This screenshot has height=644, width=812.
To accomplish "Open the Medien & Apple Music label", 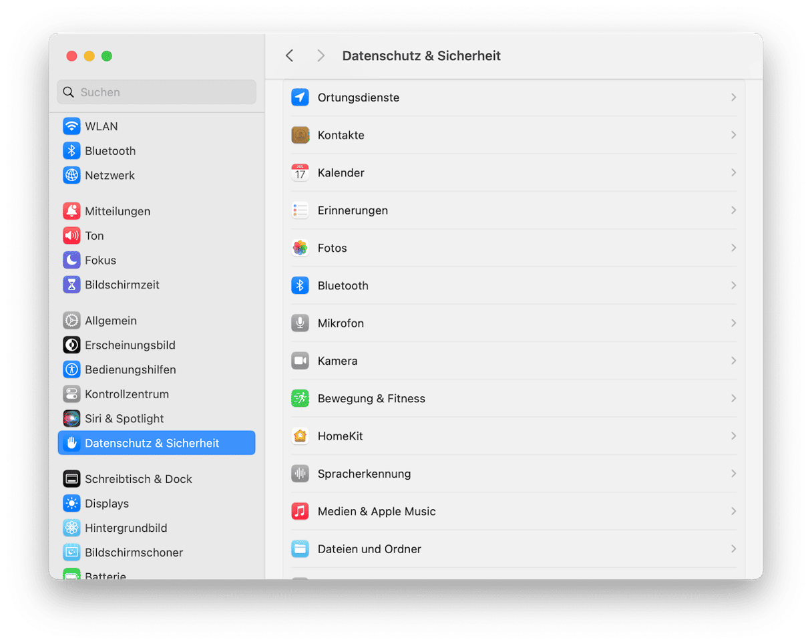I will coord(377,512).
